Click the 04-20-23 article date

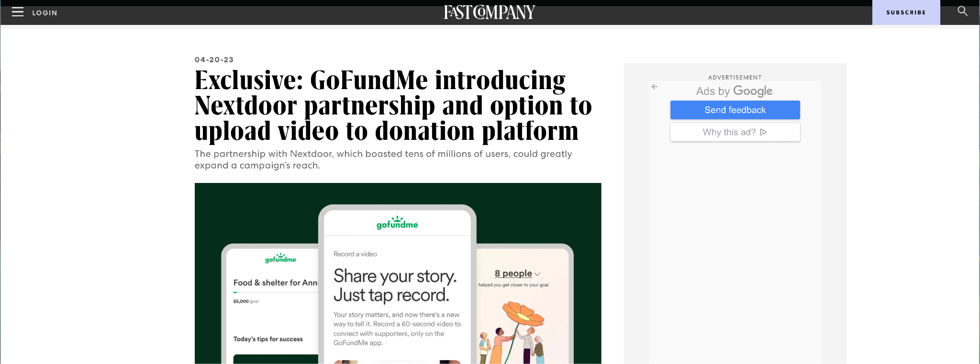coord(214,60)
